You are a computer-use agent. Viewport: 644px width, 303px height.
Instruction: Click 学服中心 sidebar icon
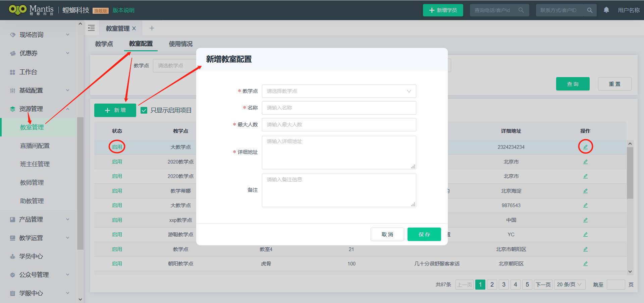(x=13, y=293)
